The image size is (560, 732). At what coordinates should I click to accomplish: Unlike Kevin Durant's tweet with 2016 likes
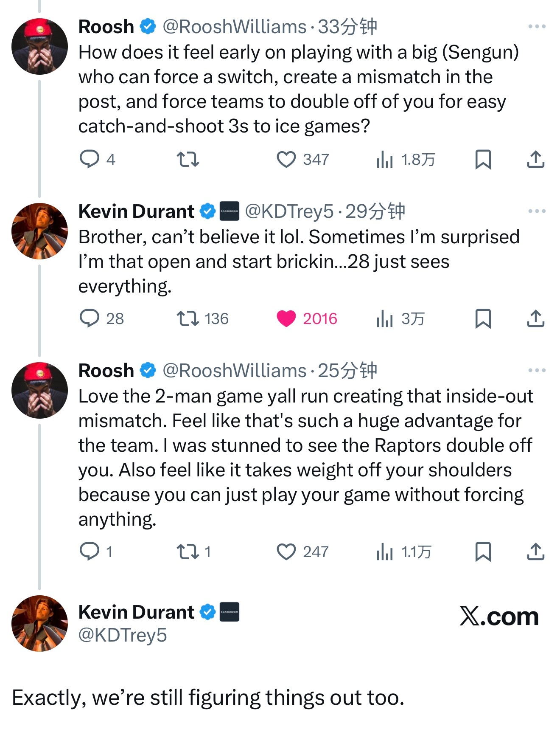tap(286, 319)
